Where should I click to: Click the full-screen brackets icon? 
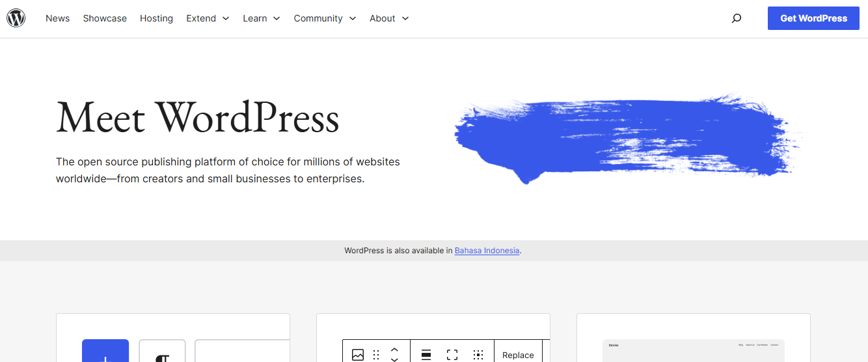[452, 355]
